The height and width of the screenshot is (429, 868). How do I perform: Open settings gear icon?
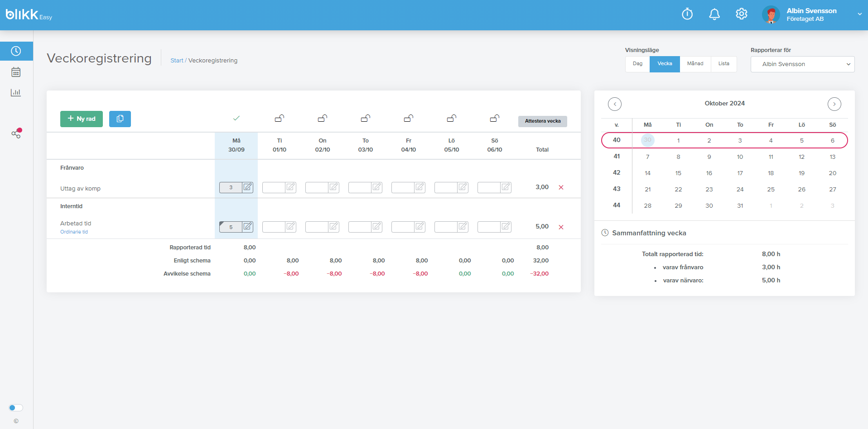(x=742, y=14)
